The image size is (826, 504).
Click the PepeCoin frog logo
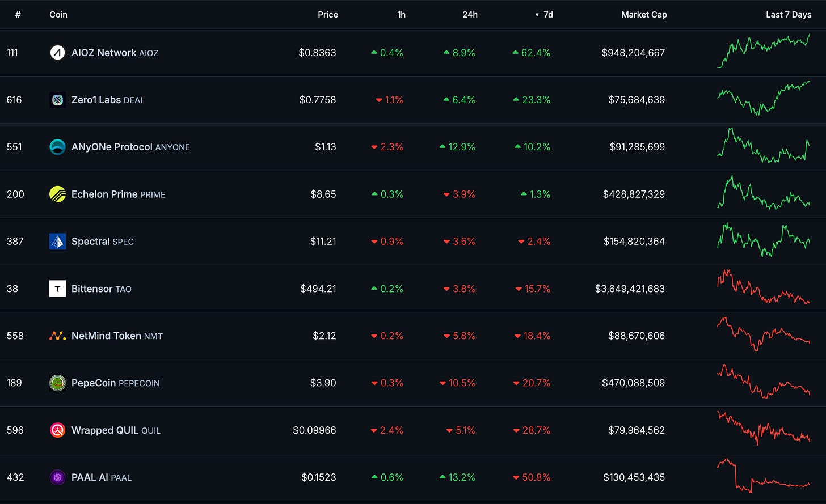(x=57, y=383)
